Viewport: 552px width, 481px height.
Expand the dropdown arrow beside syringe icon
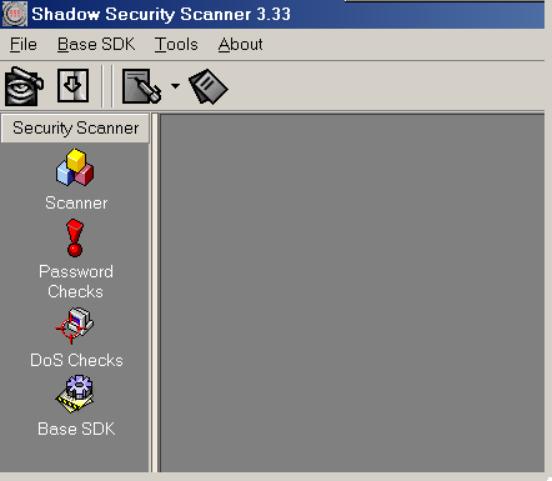[175, 86]
